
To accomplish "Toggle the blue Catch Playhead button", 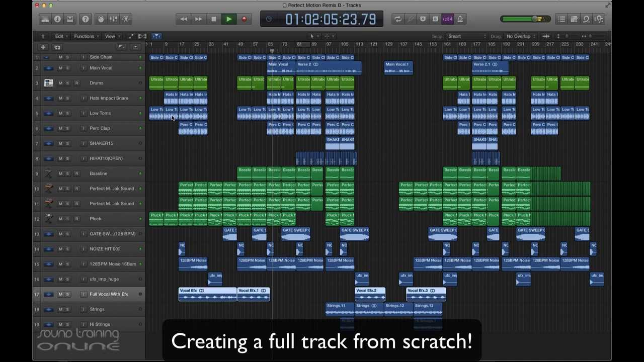I will coord(156,36).
